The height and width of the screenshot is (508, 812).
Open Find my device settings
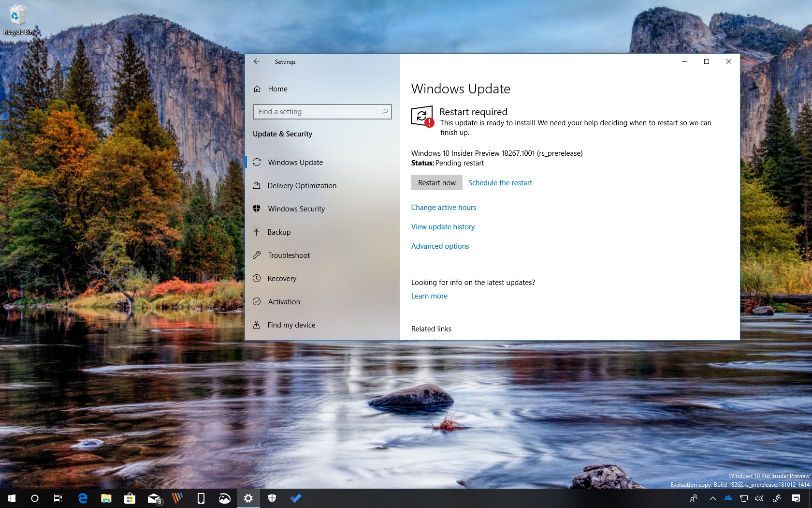pos(290,325)
